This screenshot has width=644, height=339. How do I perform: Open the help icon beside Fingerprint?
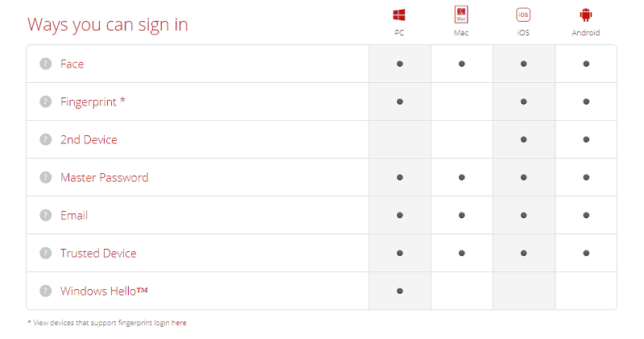pos(46,101)
